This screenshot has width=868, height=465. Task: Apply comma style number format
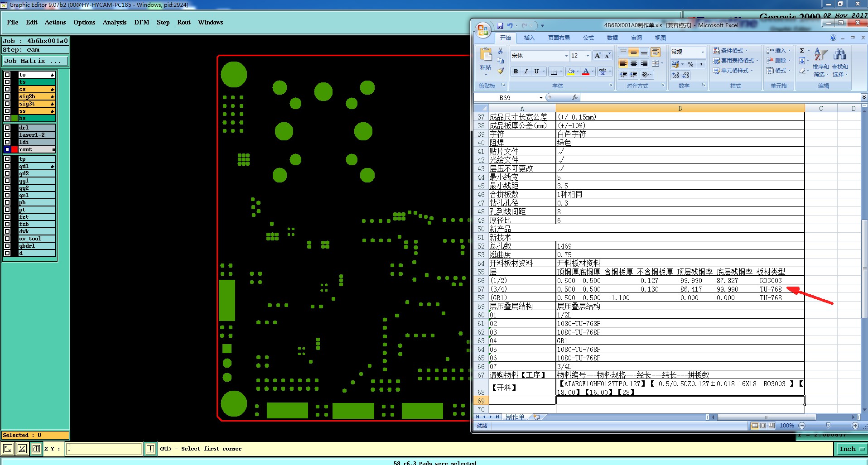click(701, 64)
